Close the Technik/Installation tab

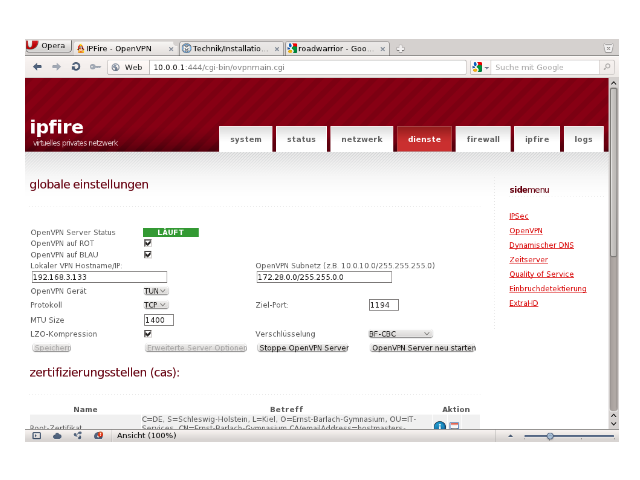(277, 49)
